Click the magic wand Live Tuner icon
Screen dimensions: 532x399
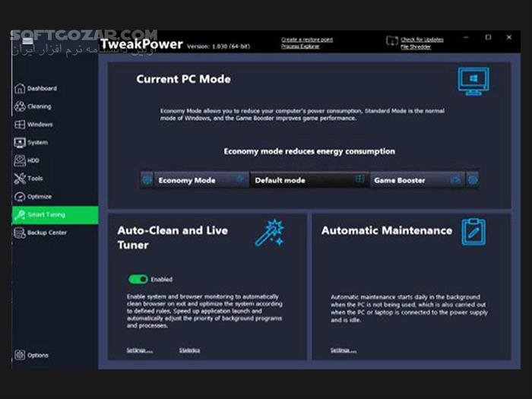(x=270, y=233)
